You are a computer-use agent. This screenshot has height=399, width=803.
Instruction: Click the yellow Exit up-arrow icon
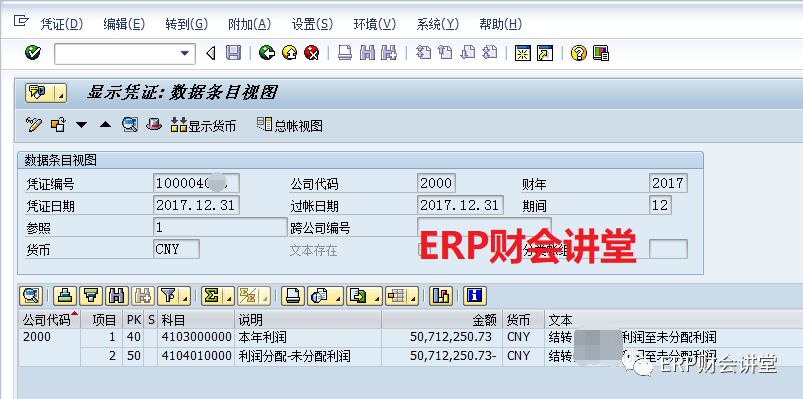click(x=289, y=53)
